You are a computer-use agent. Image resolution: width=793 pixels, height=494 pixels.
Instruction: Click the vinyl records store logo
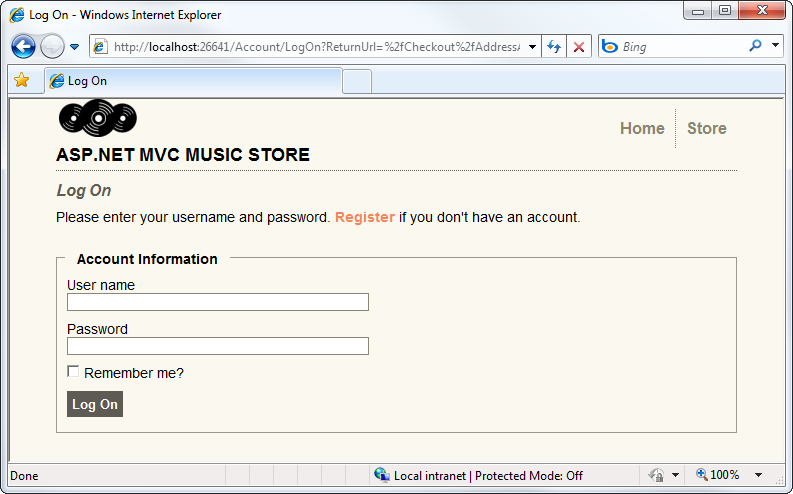point(98,118)
